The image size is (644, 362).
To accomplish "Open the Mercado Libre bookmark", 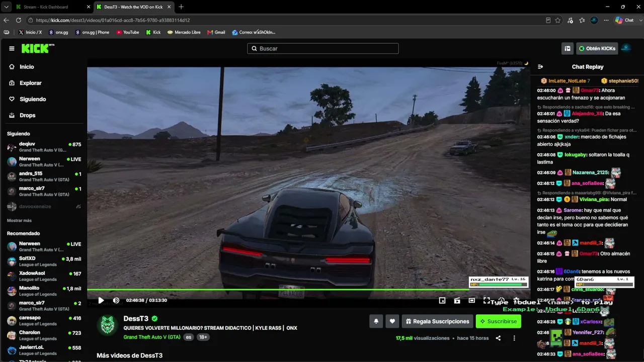I will tap(184, 32).
